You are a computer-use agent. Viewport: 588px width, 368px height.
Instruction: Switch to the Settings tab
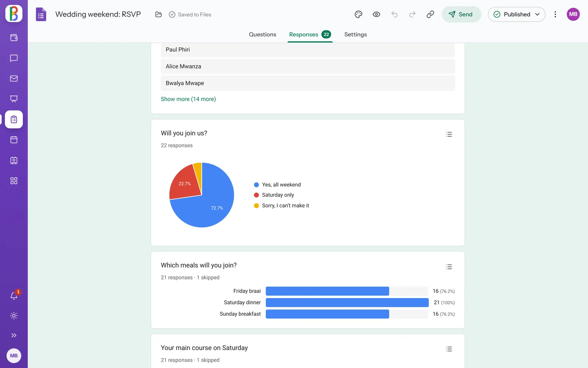(355, 34)
